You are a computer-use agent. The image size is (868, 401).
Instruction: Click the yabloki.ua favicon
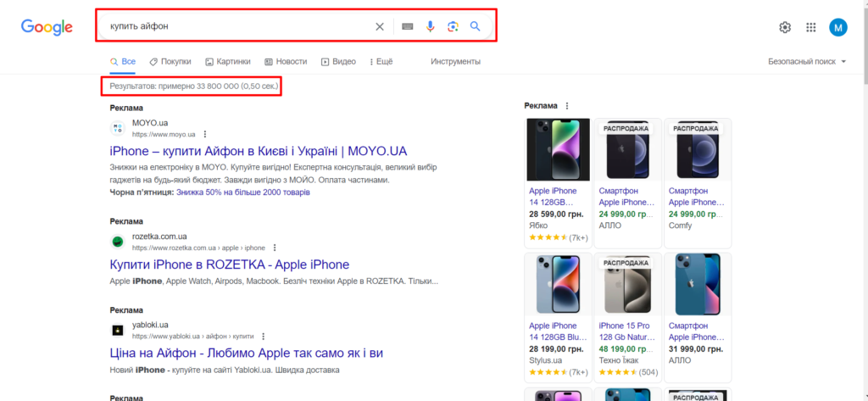pyautogui.click(x=117, y=330)
